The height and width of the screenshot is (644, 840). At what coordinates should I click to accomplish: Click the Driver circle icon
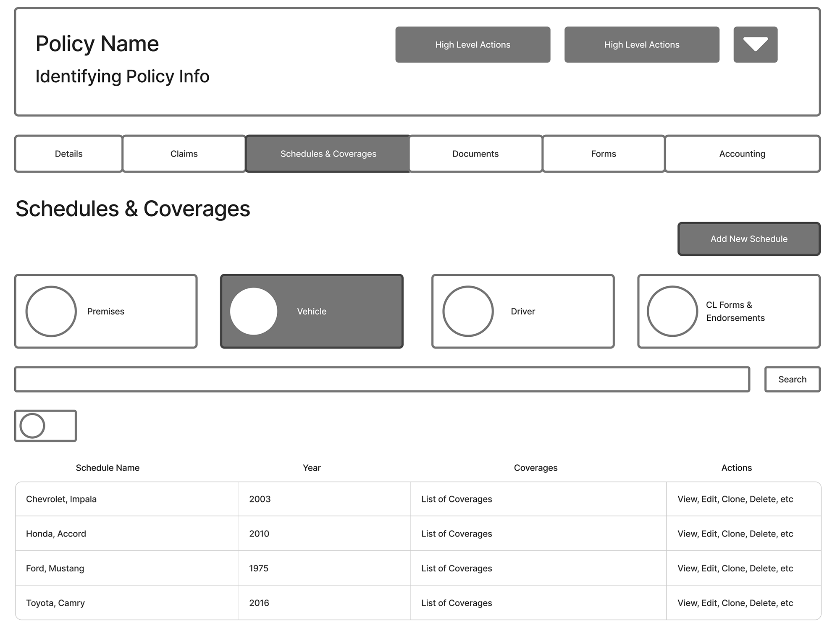point(468,311)
